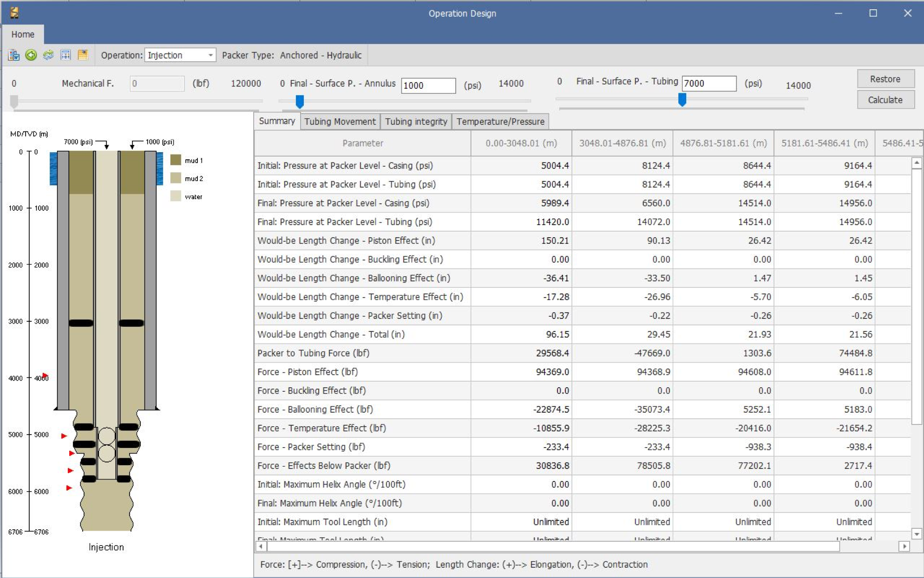The width and height of the screenshot is (924, 578).
Task: Open the Tubing integrity tab
Action: 416,122
